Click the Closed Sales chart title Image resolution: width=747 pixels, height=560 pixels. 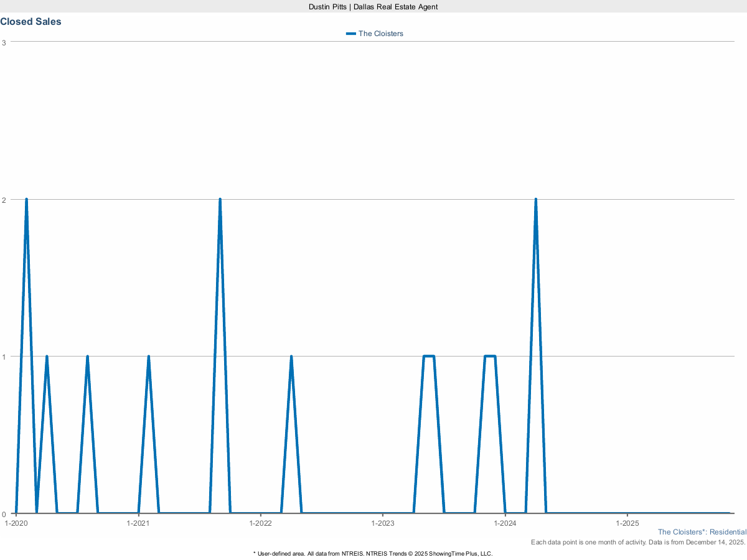31,22
